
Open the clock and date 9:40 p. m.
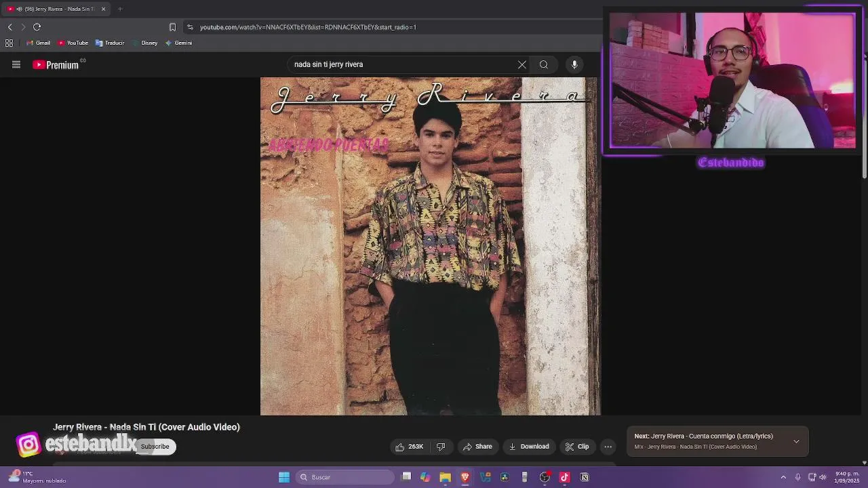click(x=847, y=477)
